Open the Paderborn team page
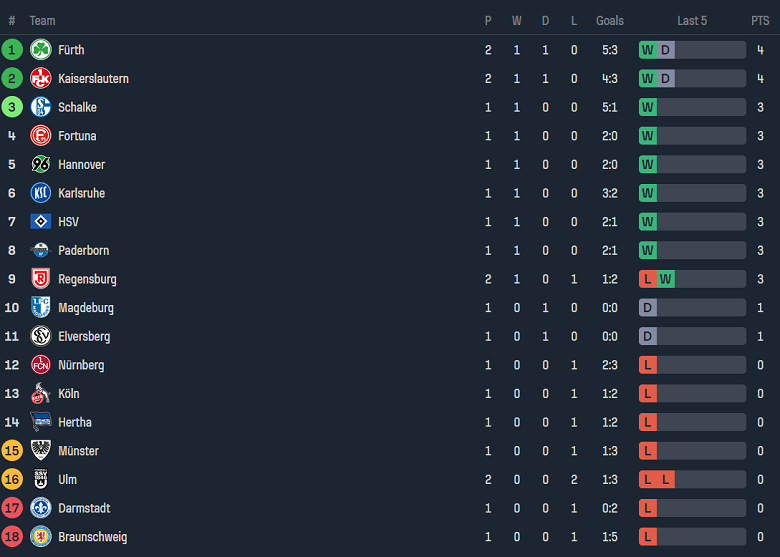 (83, 251)
